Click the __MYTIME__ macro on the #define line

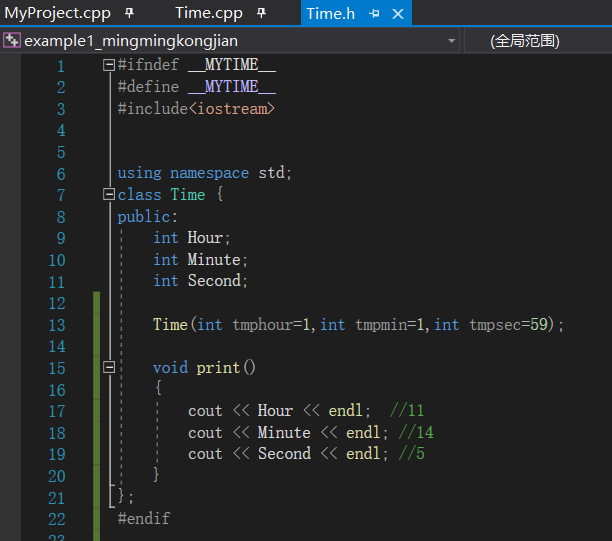232,86
